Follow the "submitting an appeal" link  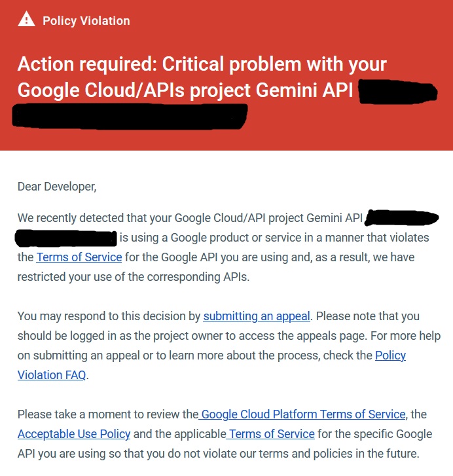257,316
